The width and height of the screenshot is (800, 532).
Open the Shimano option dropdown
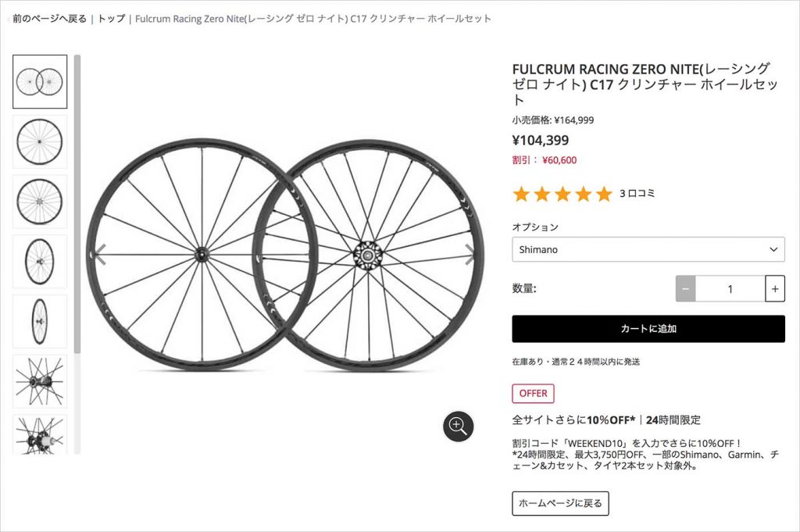click(648, 249)
